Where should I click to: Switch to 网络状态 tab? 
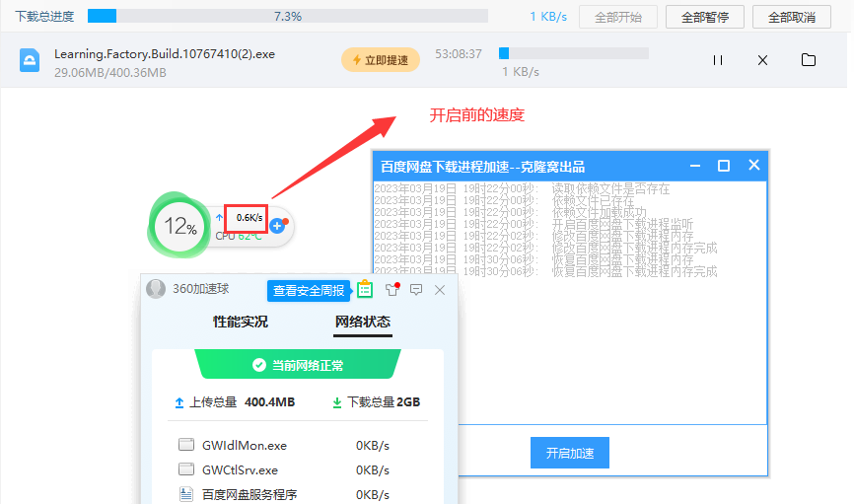coord(363,322)
